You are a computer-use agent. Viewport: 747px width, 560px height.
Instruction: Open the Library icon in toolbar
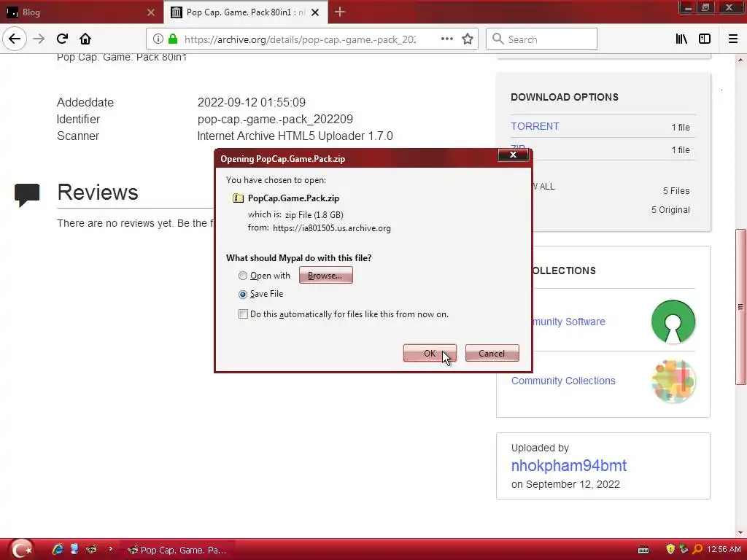(x=681, y=39)
